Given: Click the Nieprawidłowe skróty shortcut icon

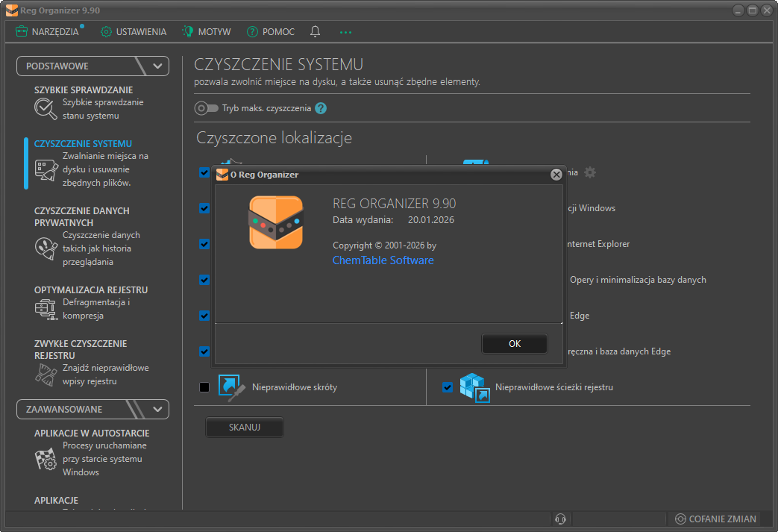Looking at the screenshot, I should (x=231, y=387).
